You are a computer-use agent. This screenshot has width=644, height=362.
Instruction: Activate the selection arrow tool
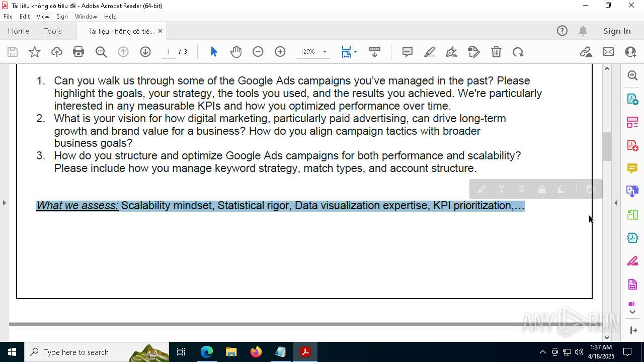(214, 52)
